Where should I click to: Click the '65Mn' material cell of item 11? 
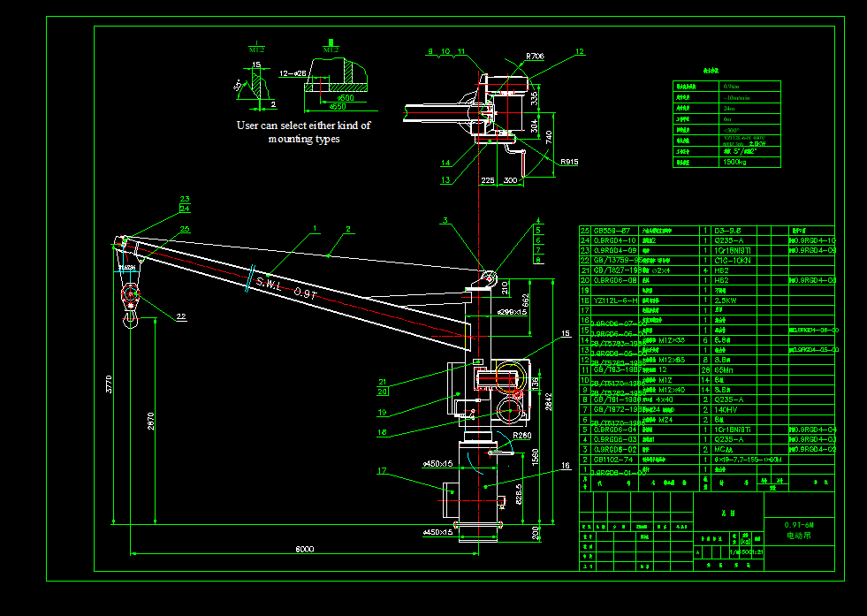tap(718, 369)
